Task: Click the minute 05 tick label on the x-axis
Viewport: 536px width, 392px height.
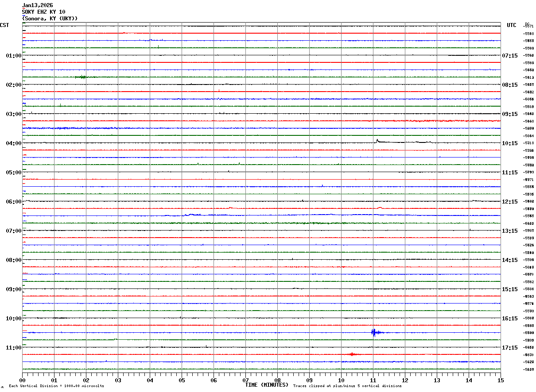Action: coord(182,380)
